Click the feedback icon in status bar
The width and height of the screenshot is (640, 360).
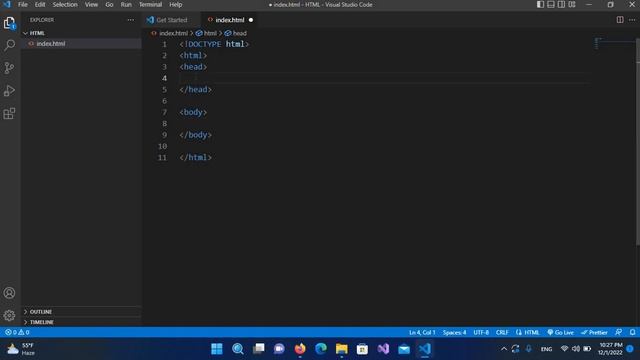(619, 332)
